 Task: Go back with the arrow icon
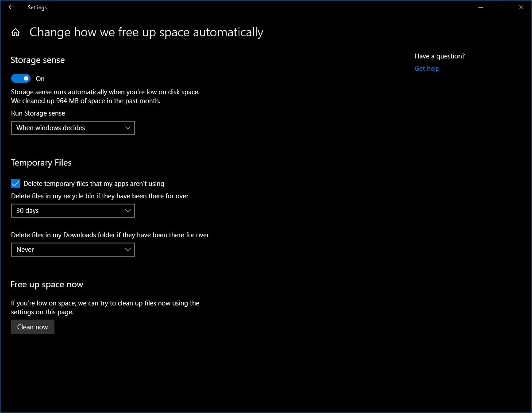11,7
